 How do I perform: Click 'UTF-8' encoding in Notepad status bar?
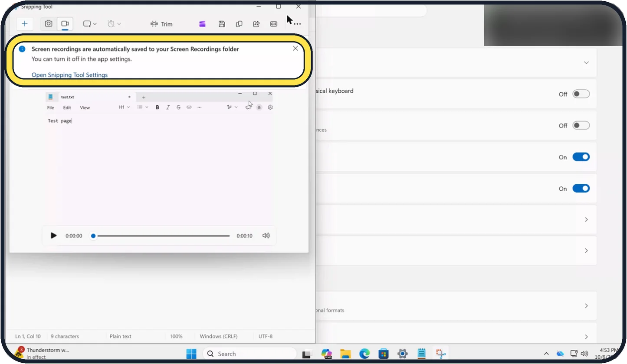[x=266, y=336]
